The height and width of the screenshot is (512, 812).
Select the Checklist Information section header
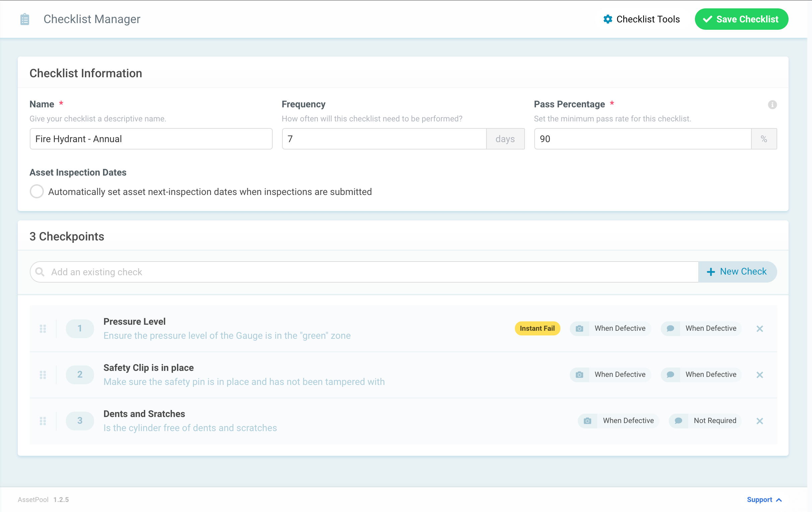click(86, 73)
